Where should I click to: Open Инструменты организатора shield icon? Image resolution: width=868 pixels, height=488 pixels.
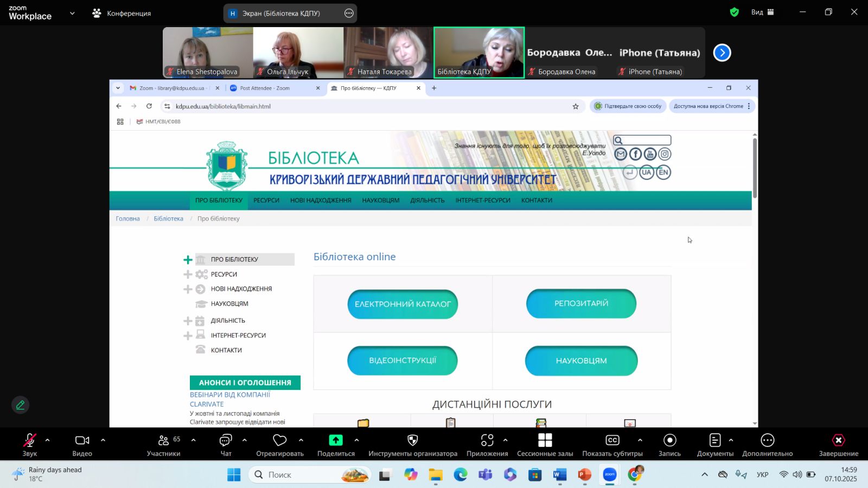click(x=412, y=441)
